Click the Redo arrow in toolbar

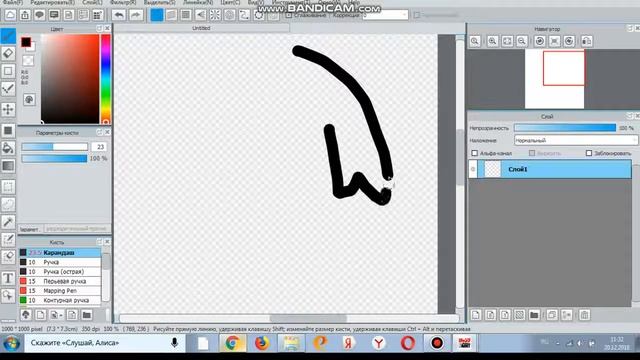click(x=136, y=16)
